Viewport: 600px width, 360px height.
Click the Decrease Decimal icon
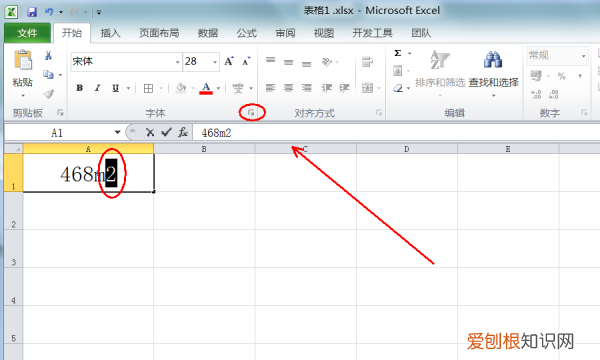coord(553,94)
